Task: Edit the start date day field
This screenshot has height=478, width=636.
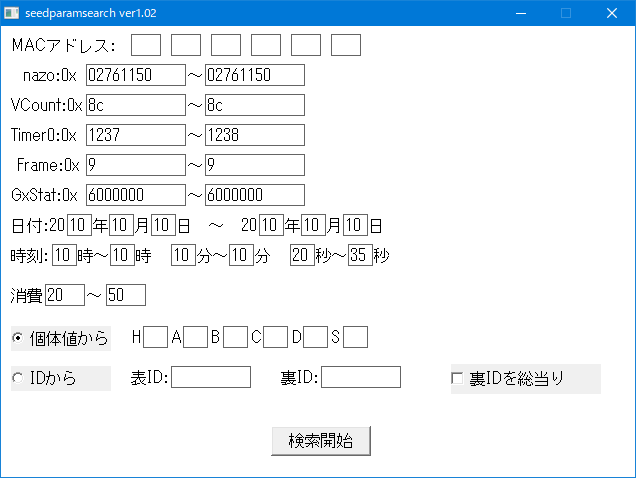Action: [x=163, y=225]
